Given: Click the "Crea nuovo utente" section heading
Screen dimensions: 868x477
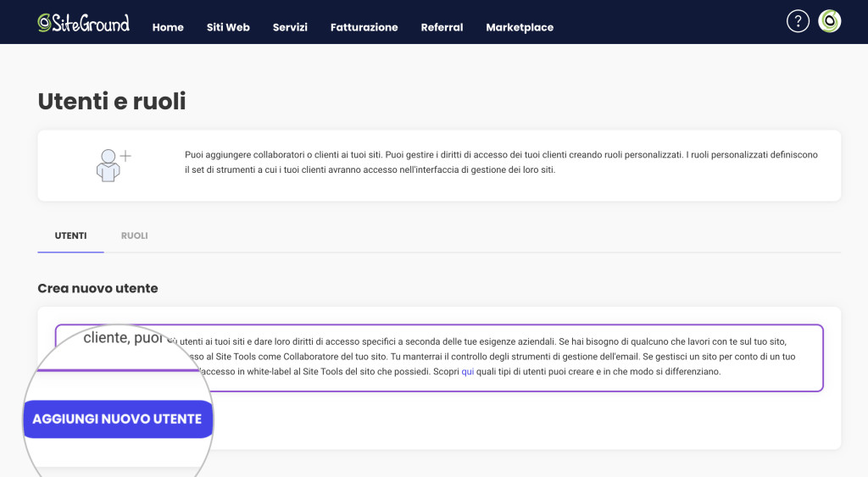Looking at the screenshot, I should [x=97, y=288].
